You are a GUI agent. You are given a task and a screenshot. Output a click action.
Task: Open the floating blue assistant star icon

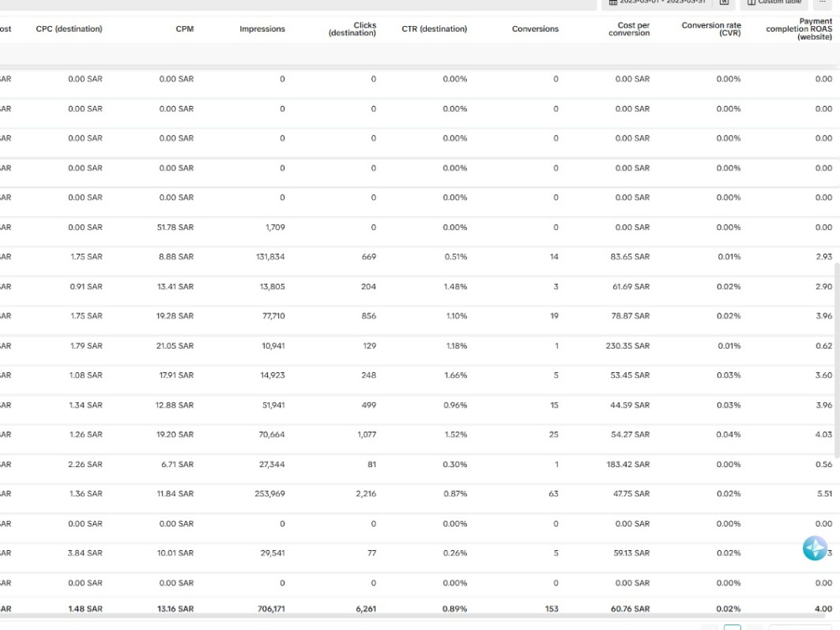[815, 548]
